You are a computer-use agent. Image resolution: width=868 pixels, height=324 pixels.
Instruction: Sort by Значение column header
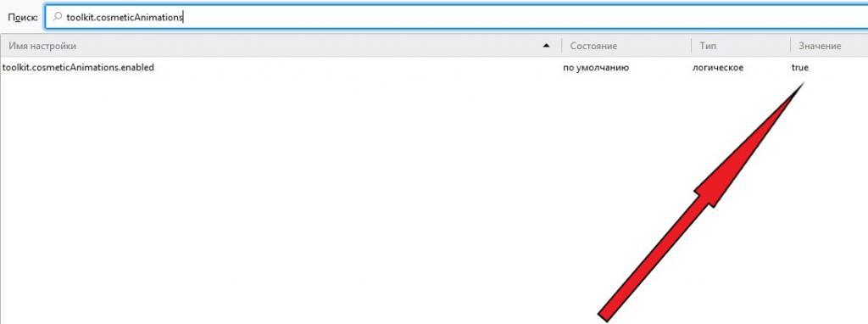(x=829, y=46)
